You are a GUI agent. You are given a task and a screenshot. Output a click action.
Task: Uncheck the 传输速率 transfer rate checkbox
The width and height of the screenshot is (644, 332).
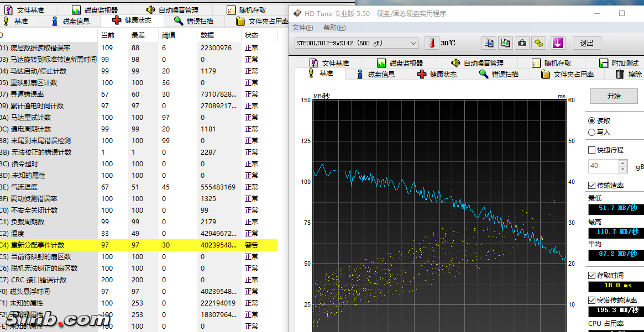(592, 185)
